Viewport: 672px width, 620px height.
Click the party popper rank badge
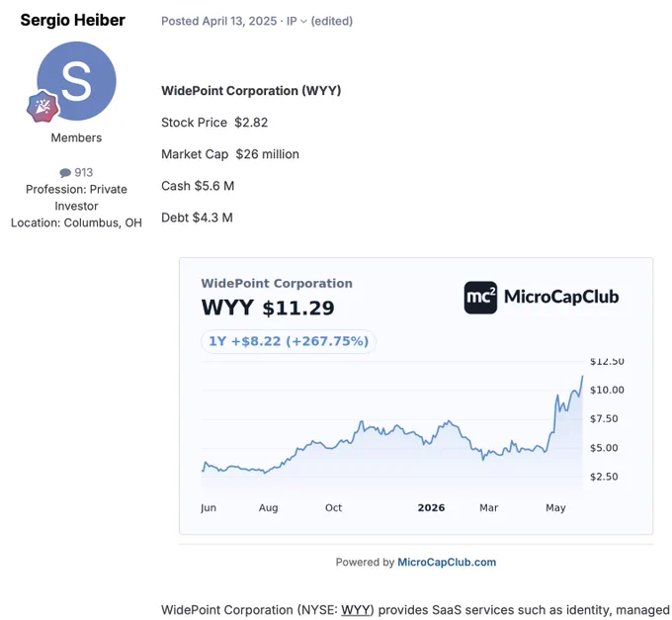[42, 107]
